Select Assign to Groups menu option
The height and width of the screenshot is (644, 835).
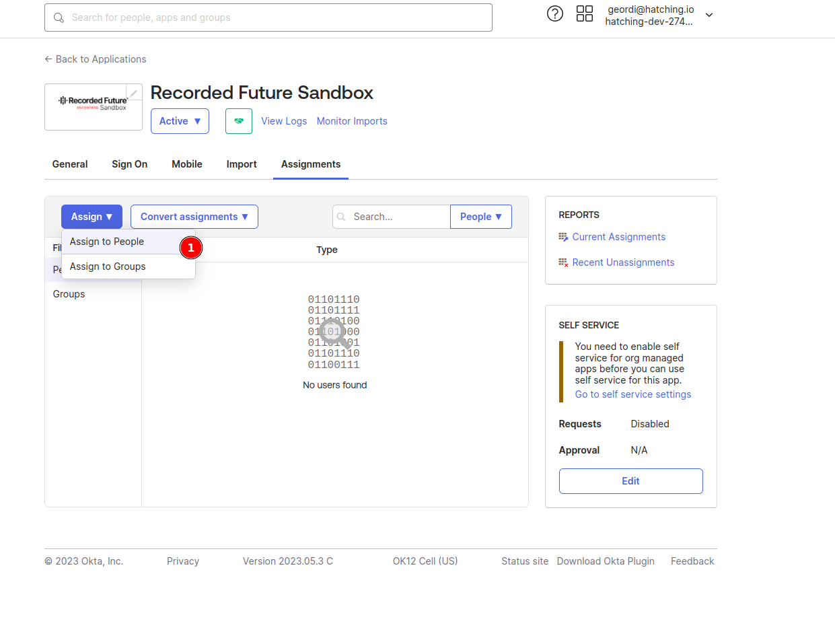[108, 266]
